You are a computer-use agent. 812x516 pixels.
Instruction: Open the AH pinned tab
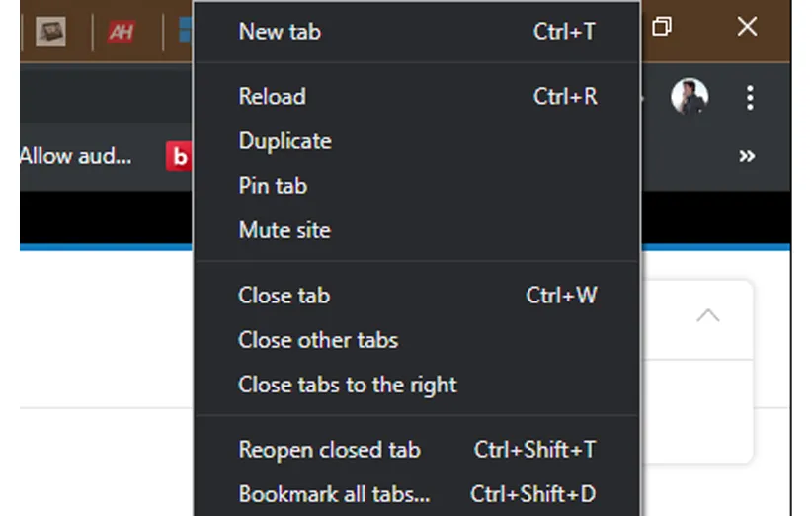(x=121, y=32)
